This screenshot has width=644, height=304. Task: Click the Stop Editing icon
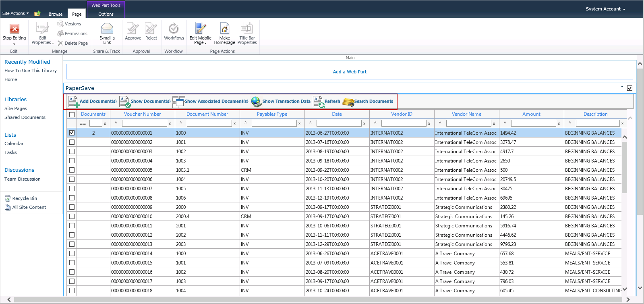[x=14, y=29]
